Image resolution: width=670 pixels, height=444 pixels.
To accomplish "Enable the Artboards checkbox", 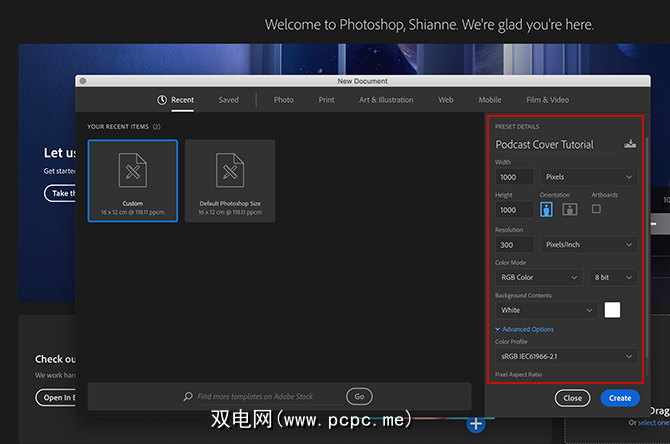I will tap(596, 209).
